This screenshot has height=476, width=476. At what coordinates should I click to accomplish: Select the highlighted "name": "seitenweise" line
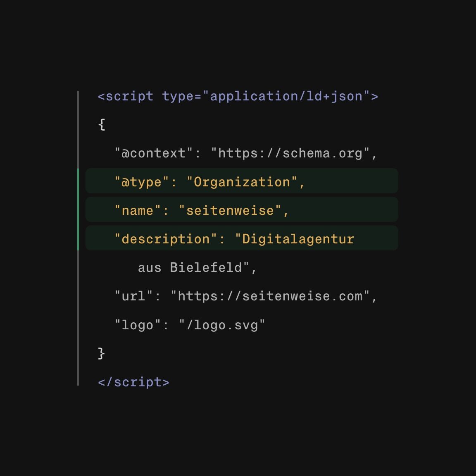pyautogui.click(x=242, y=209)
